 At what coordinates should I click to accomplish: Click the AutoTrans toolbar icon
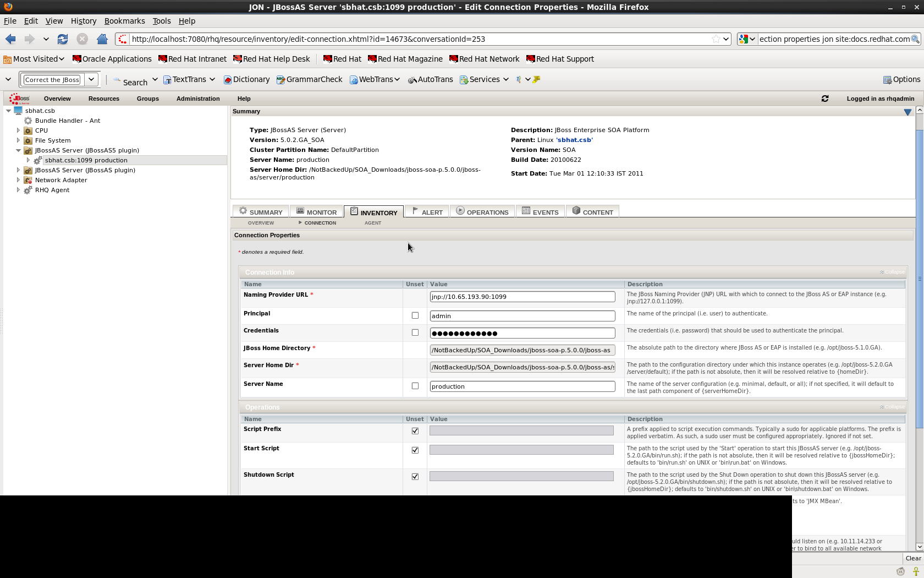pyautogui.click(x=412, y=80)
